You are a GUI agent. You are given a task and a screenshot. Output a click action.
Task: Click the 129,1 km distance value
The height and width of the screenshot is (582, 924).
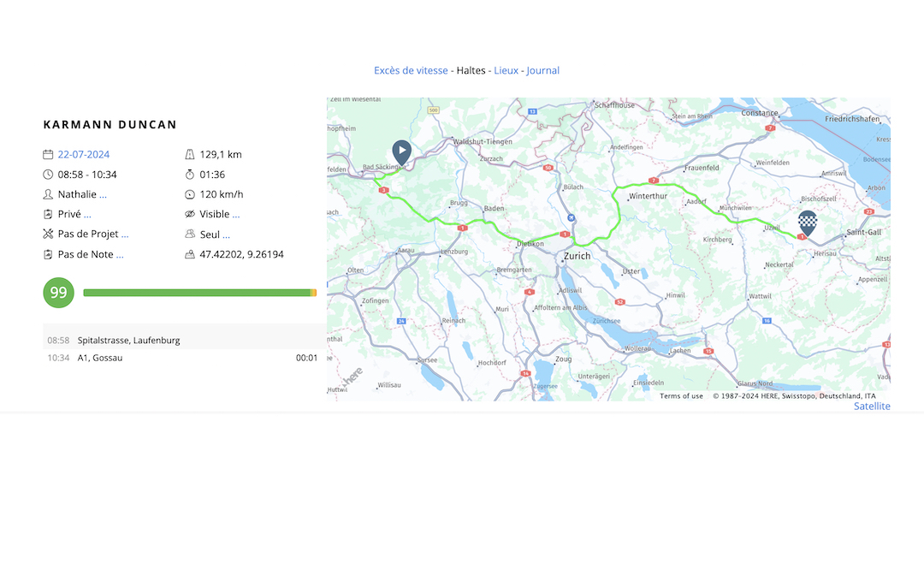pyautogui.click(x=221, y=155)
